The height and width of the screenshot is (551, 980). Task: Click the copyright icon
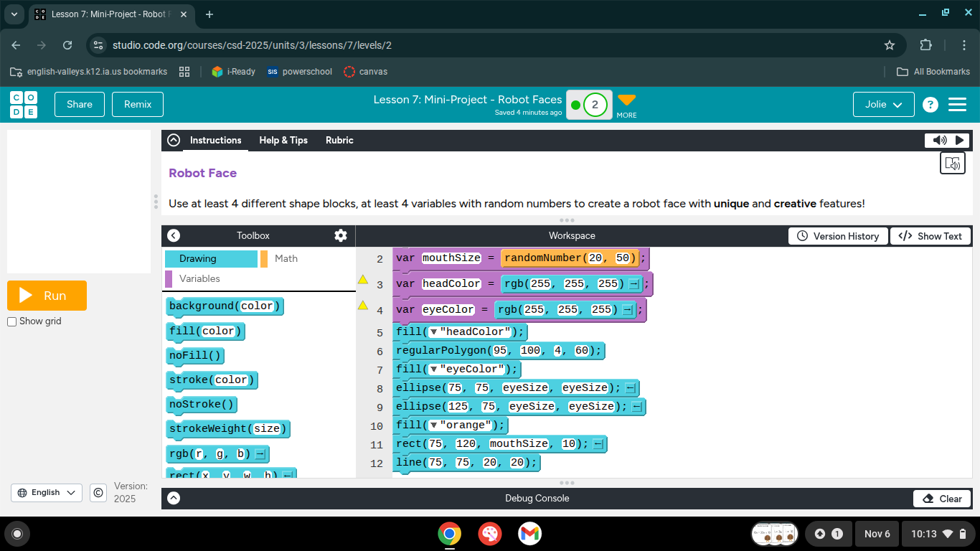[99, 493]
